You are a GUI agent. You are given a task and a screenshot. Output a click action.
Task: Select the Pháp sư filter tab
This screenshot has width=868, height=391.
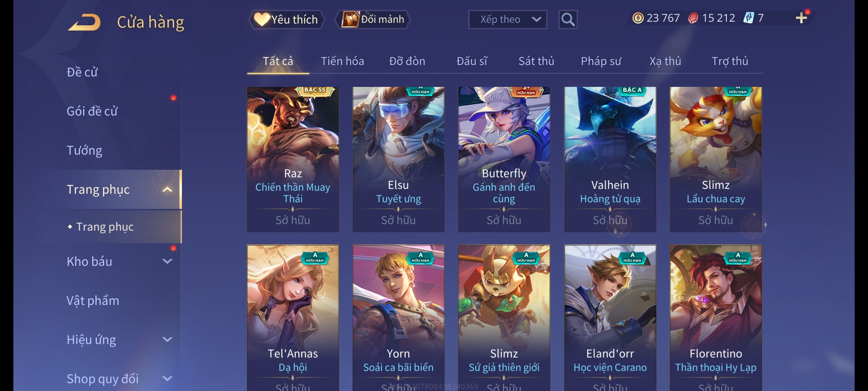pyautogui.click(x=601, y=61)
